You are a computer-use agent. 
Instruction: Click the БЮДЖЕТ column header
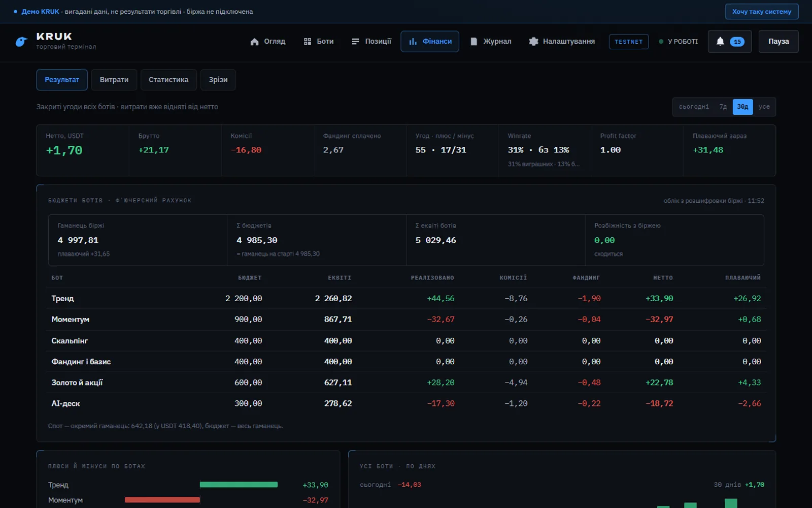click(x=250, y=278)
